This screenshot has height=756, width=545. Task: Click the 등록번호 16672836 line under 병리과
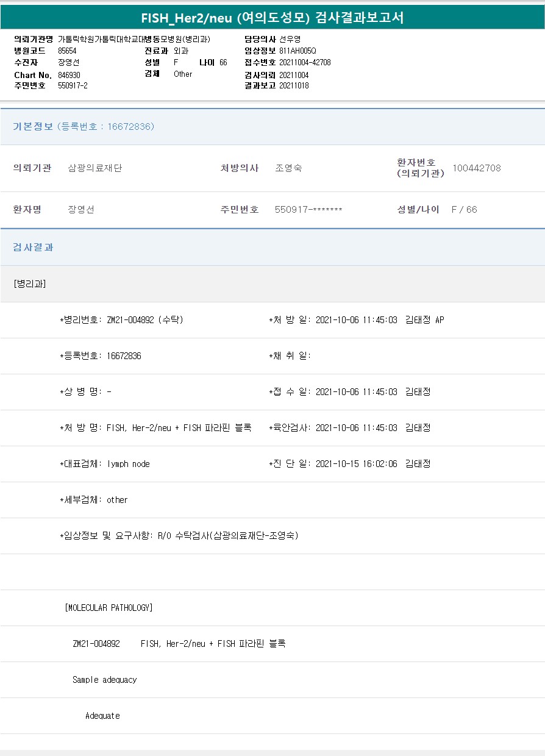(x=101, y=356)
